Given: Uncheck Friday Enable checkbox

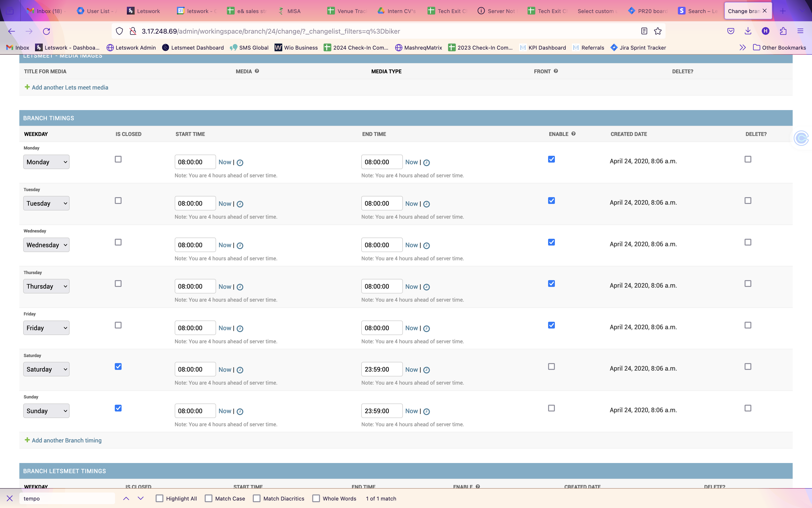Looking at the screenshot, I should pyautogui.click(x=551, y=325).
